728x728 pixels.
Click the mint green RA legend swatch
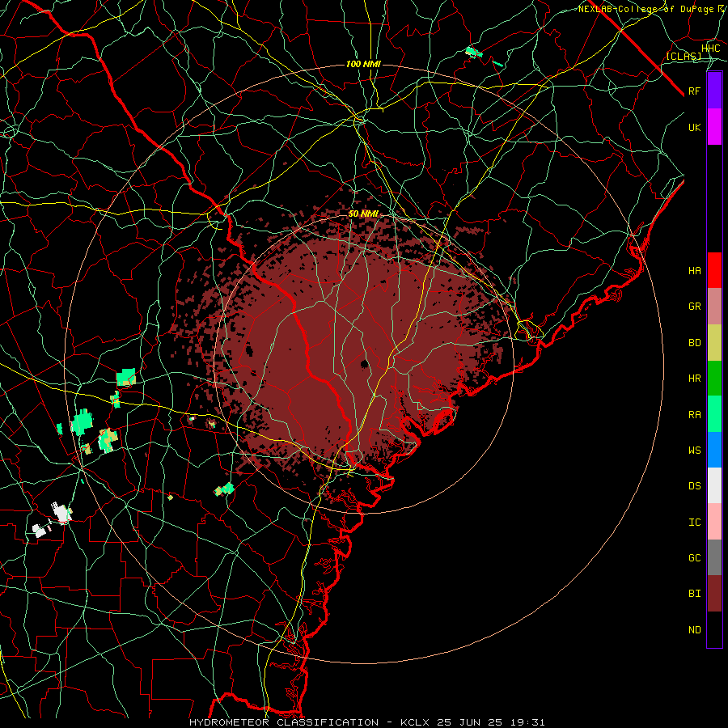click(x=714, y=414)
